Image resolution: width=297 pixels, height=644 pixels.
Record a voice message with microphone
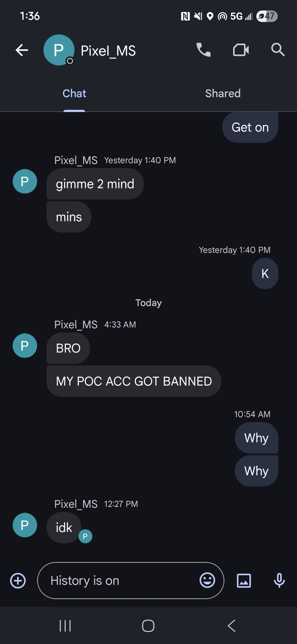coord(279,580)
